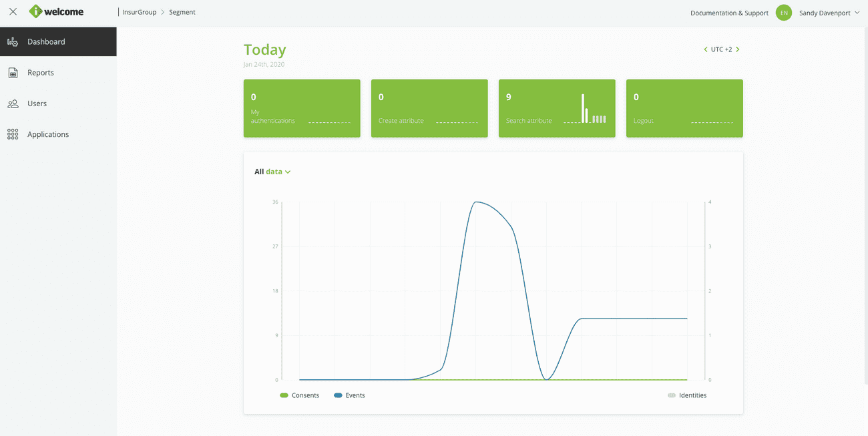Viewport: 868px width, 436px height.
Task: Open the Reports menu item
Action: click(41, 73)
